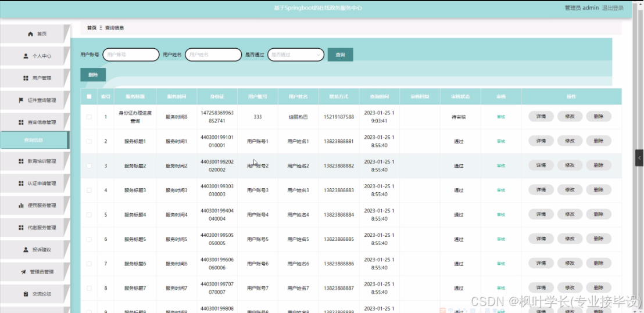Open 详情 for the 服务标题1 row

(x=541, y=141)
